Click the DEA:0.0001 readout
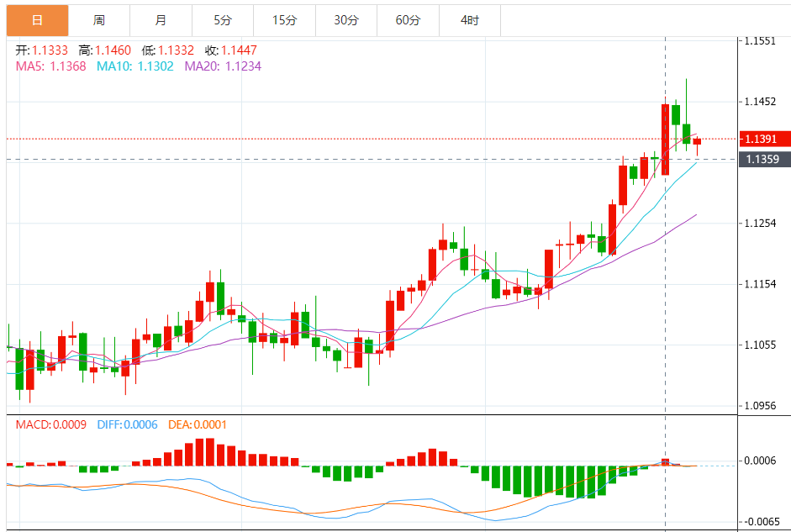This screenshot has height=532, width=791. coord(198,424)
